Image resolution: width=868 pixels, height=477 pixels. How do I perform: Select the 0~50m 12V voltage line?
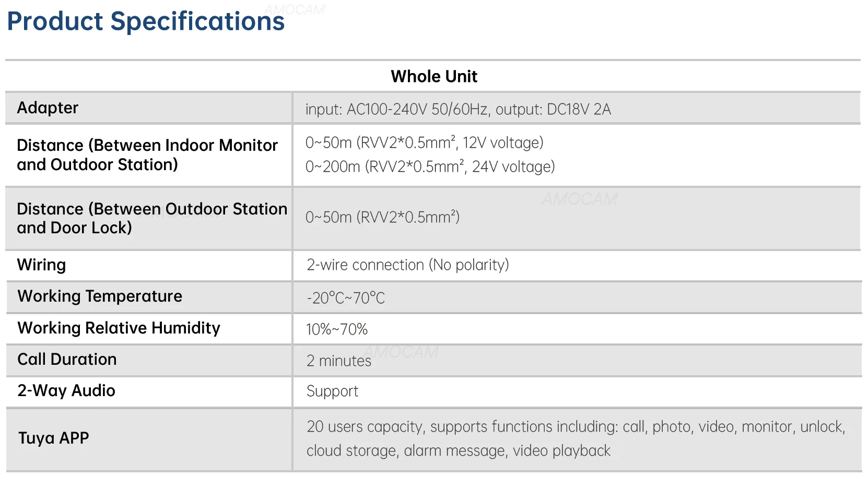point(425,142)
